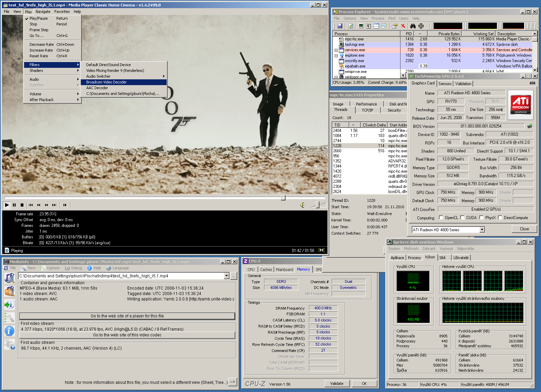
Task: Click the Validate button in CPU-Z
Action: click(337, 384)
